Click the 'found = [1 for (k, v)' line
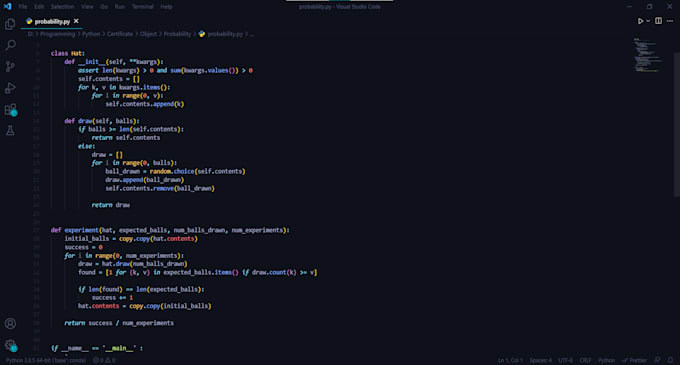Viewport: 680px width, 365px height. click(x=198, y=272)
